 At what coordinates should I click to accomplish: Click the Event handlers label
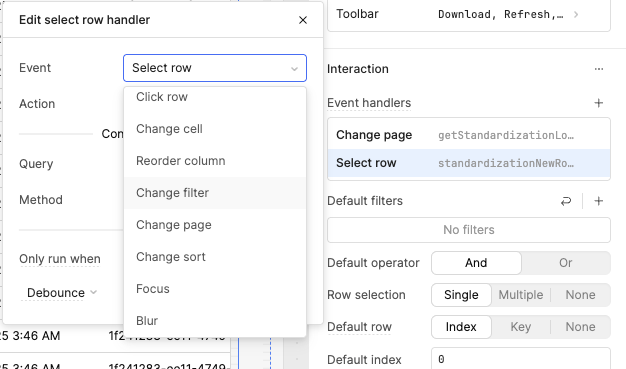pyautogui.click(x=369, y=103)
